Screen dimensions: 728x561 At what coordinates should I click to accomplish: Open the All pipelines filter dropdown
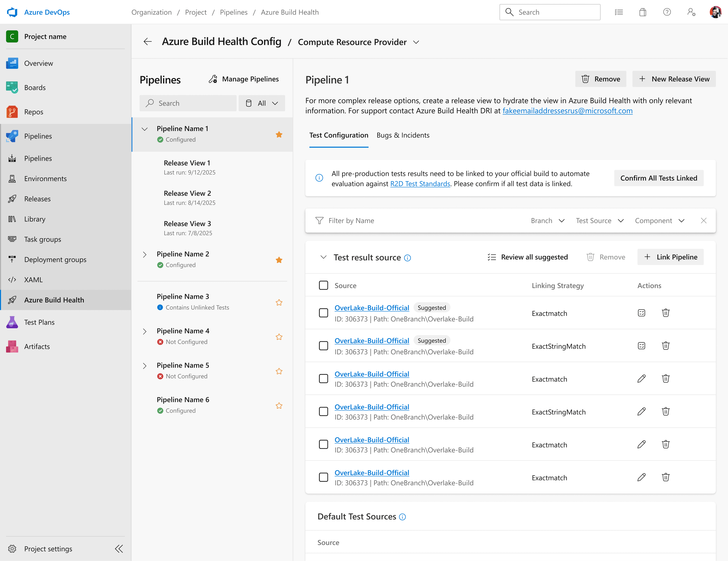[262, 103]
